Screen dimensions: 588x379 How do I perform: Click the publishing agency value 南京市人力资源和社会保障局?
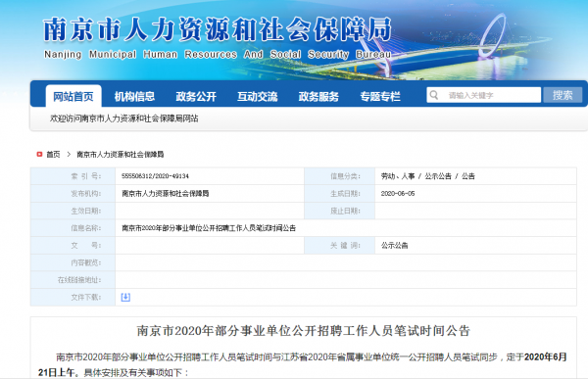pos(166,194)
